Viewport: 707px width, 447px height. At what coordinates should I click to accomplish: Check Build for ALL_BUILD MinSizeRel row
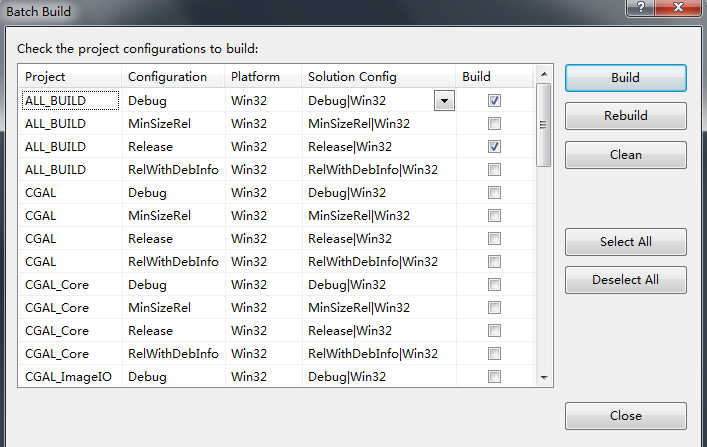(494, 124)
